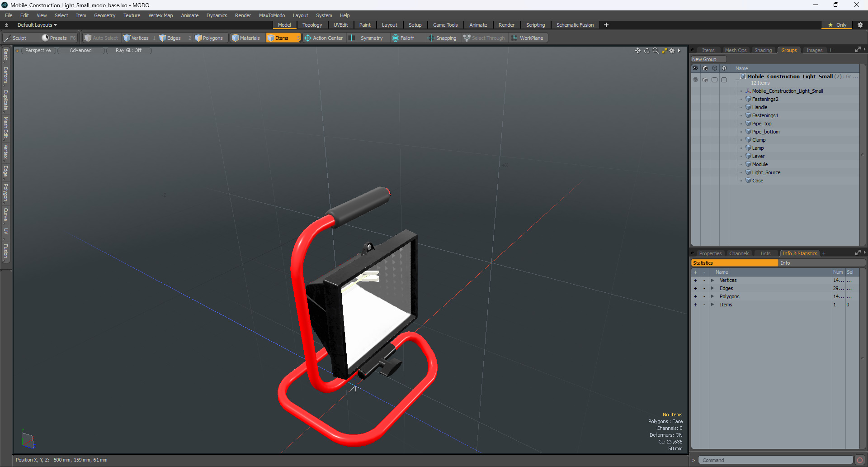The image size is (868, 467).
Task: Toggle Select Through
Action: coord(484,38)
